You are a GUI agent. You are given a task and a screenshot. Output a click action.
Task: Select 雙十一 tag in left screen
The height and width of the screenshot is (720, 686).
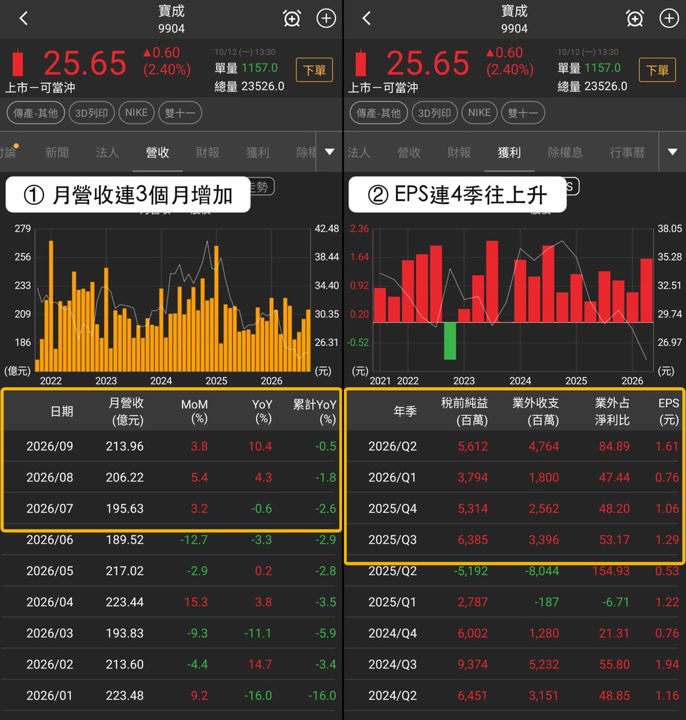click(x=180, y=113)
